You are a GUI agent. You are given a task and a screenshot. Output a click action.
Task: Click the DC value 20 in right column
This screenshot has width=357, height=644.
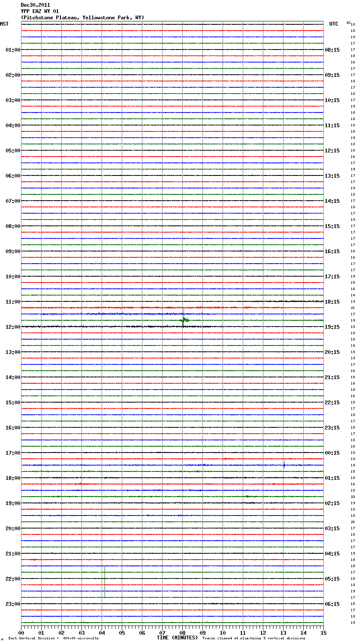click(x=353, y=522)
